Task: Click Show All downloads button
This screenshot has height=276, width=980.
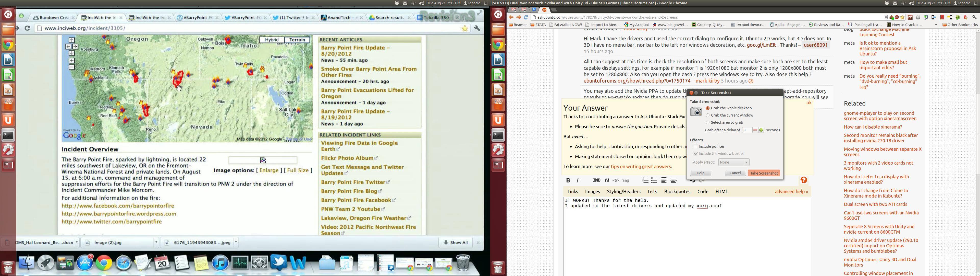Action: pos(455,243)
